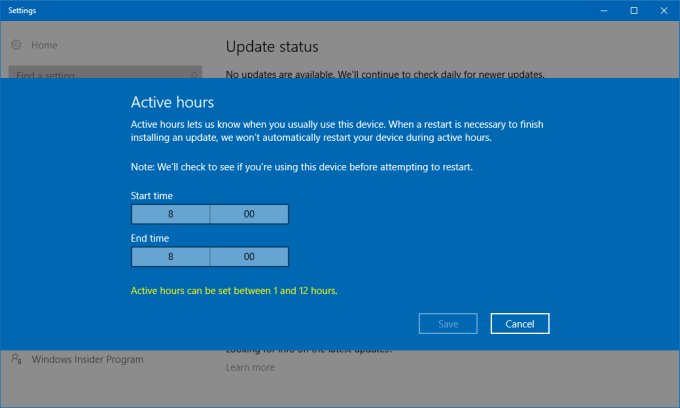Open the End time minutes picker
680x408 pixels.
[x=249, y=257]
